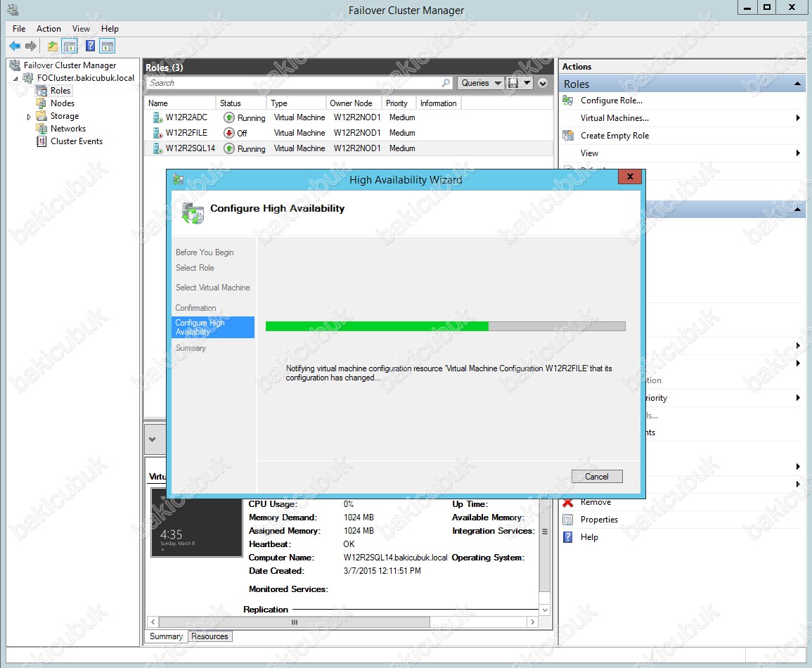Image resolution: width=812 pixels, height=668 pixels.
Task: Open the Virtual Machines submenu in Actions
Action: coord(798,118)
